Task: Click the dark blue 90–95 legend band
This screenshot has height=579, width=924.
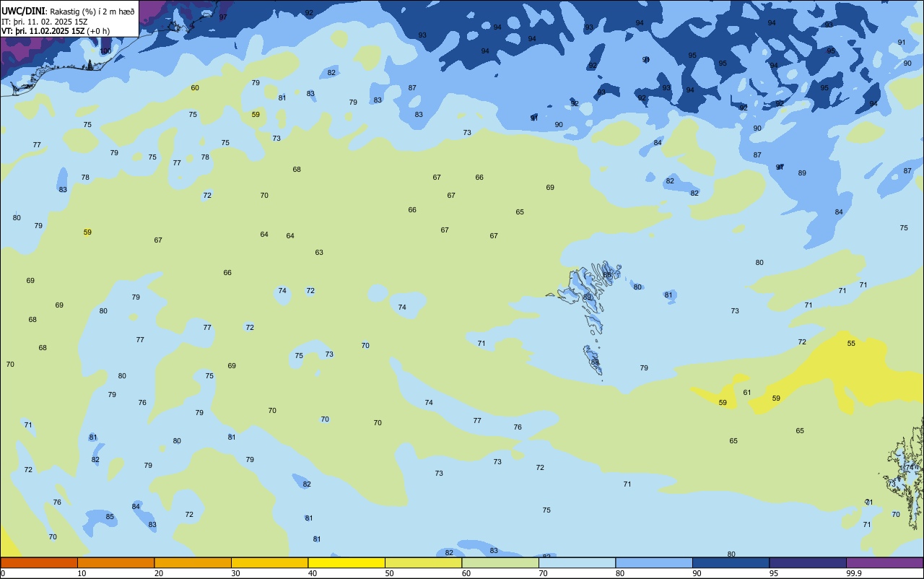Action: click(731, 562)
